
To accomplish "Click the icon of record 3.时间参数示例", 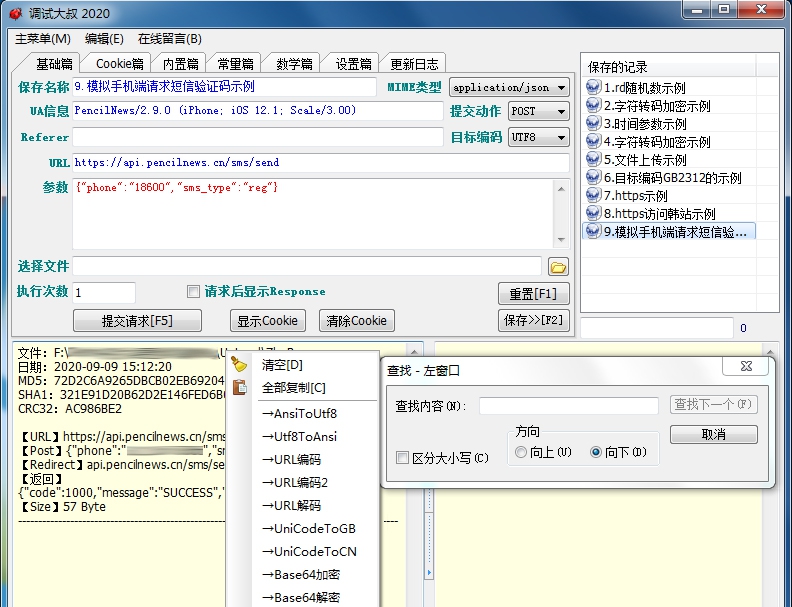I will click(x=593, y=123).
